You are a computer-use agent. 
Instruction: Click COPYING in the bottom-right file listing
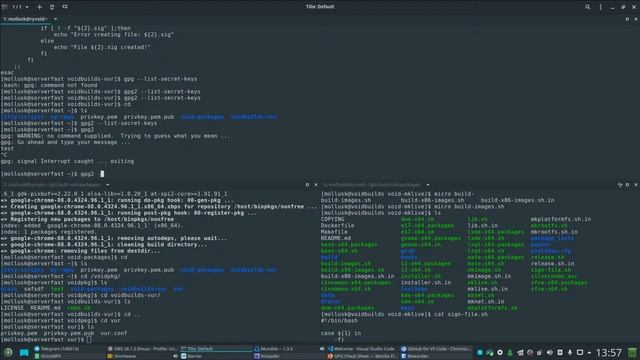point(332,219)
